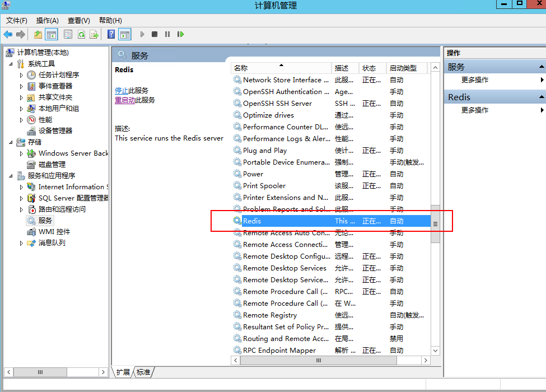Refresh the services list using toolbar icon

pyautogui.click(x=81, y=34)
